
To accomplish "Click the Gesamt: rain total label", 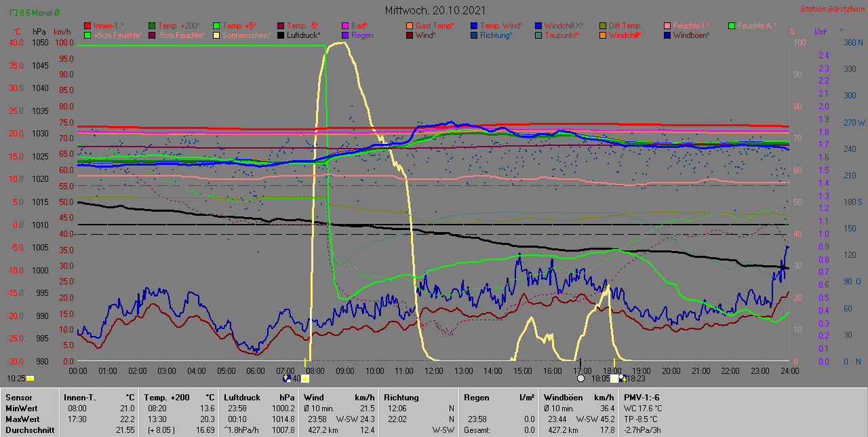I will [477, 430].
